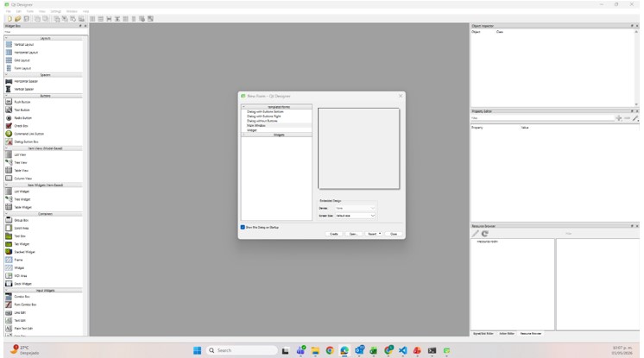Switch to the Signal/Slot Editor tab
Viewport: 644px width, 358px height.
tap(483, 333)
